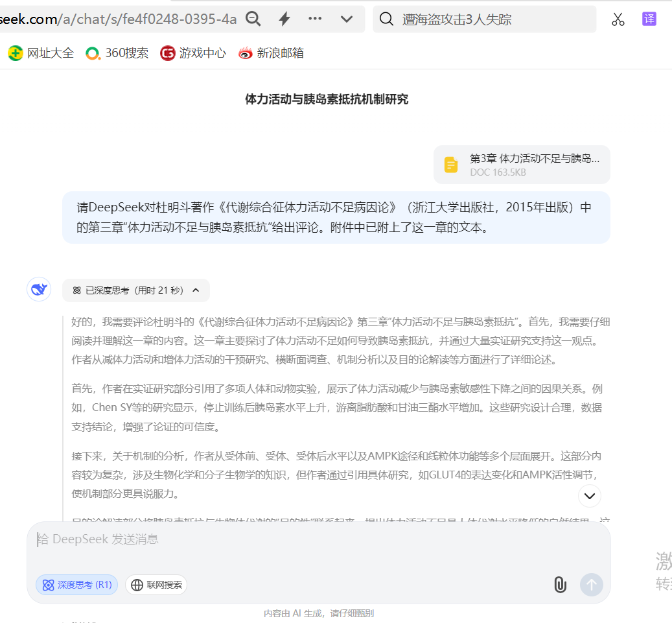Viewport: 672px width, 623px height.
Task: Click the thinking paragraph starting with 接下来，关于机制
Action: click(337, 475)
